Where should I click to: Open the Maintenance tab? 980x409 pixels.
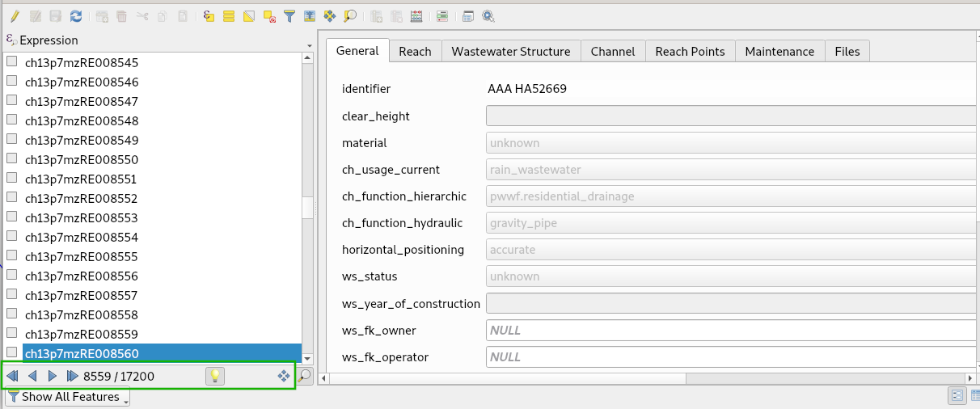779,51
